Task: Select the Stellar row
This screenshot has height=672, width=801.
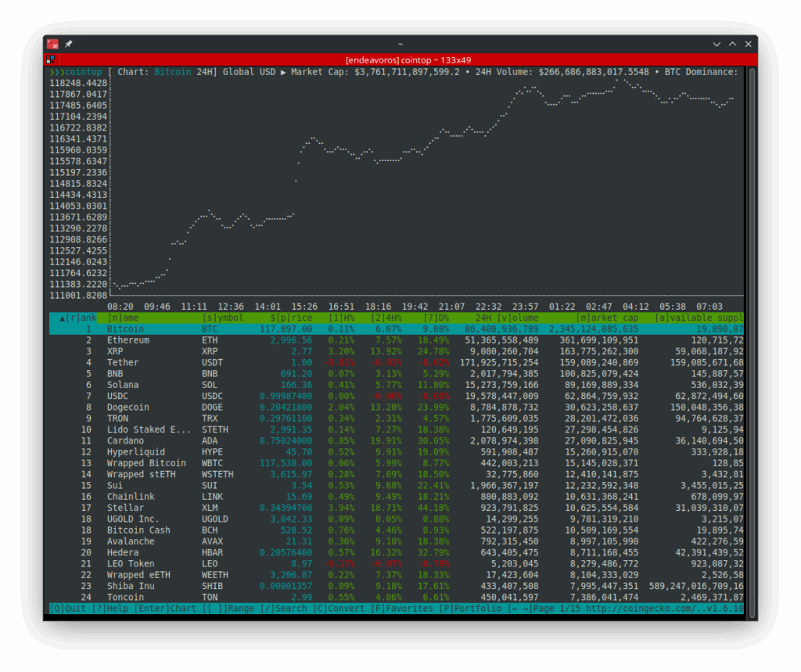Action: pos(397,508)
